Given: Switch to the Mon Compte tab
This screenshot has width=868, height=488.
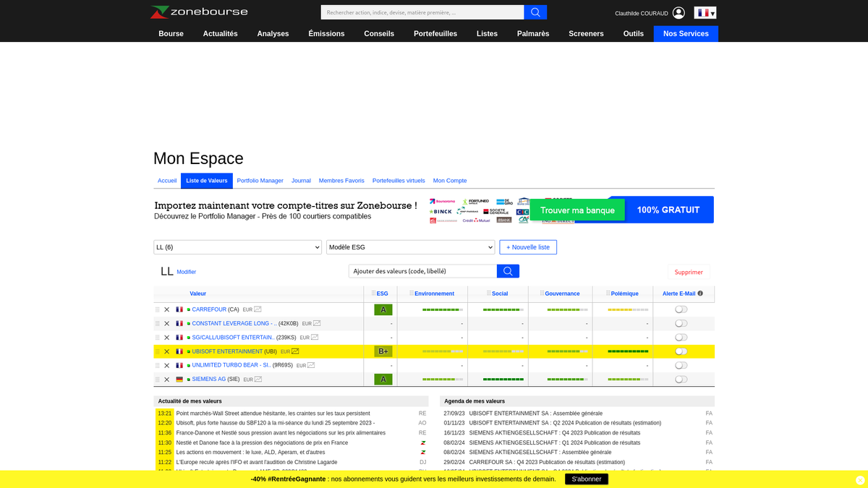Looking at the screenshot, I should (450, 181).
